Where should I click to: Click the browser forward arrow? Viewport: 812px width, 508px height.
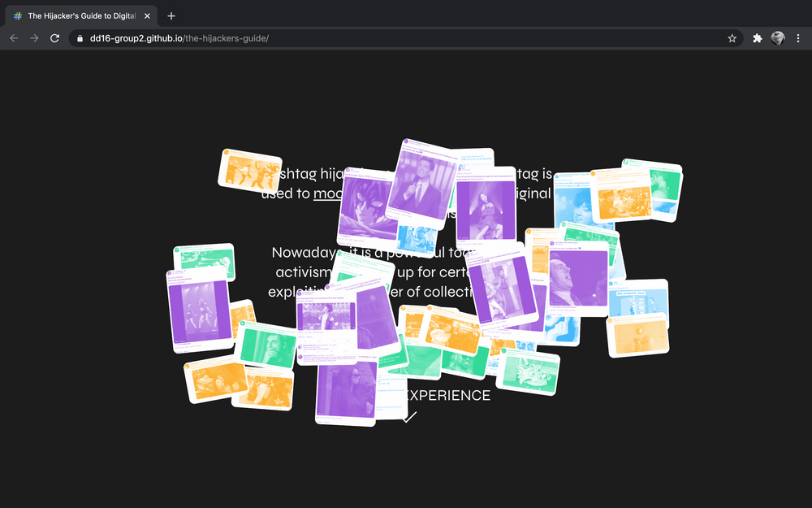coord(34,38)
